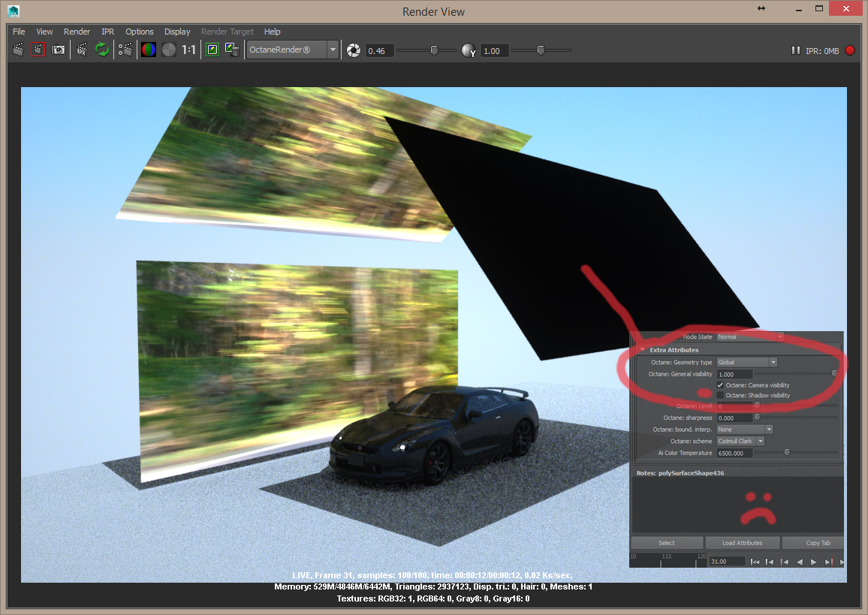The image size is (868, 615).
Task: Click the Maya app icon in title bar
Action: pyautogui.click(x=14, y=11)
